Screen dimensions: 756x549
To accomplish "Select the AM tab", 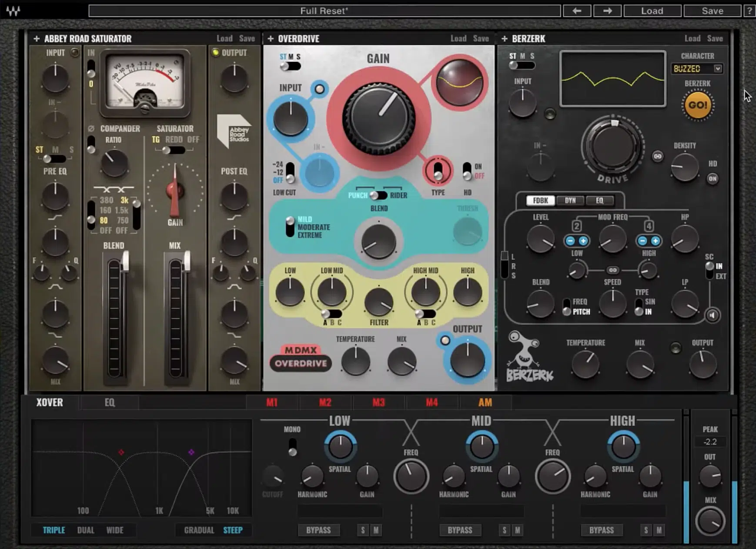I will click(485, 402).
